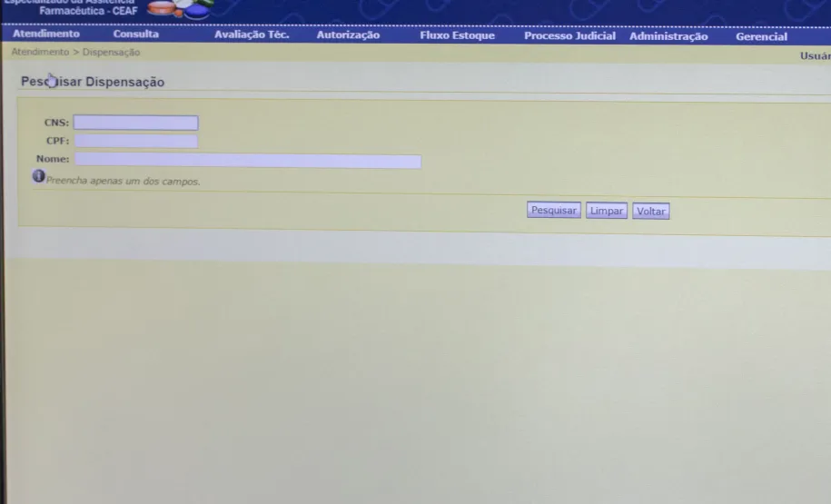Viewport: 831px width, 504px height.
Task: Open the Autorização menu
Action: 348,35
